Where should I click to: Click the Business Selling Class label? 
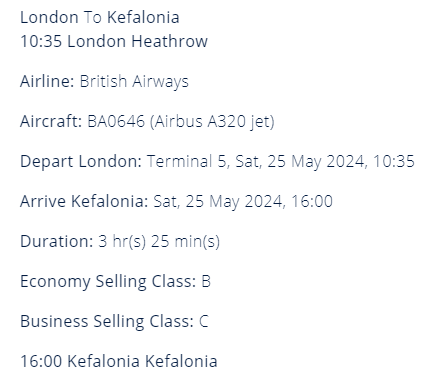click(107, 321)
